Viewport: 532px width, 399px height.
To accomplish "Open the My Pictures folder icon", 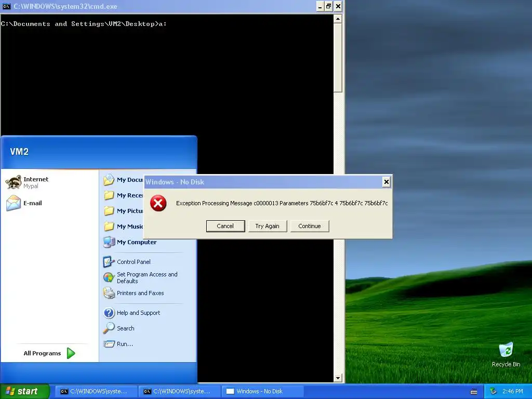I will tap(109, 211).
